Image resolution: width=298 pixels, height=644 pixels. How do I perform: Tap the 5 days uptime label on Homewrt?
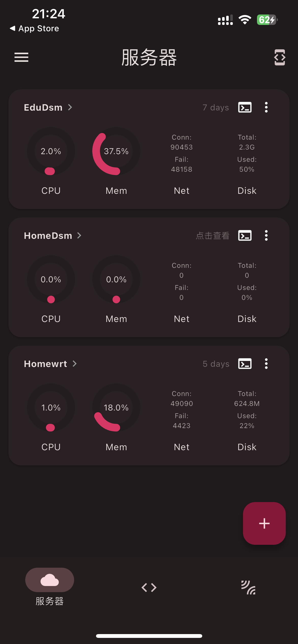215,363
